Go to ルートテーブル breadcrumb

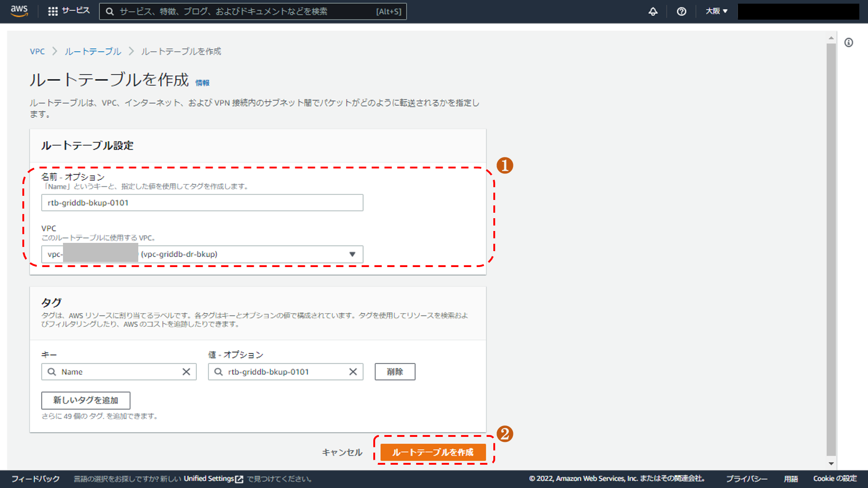(93, 51)
